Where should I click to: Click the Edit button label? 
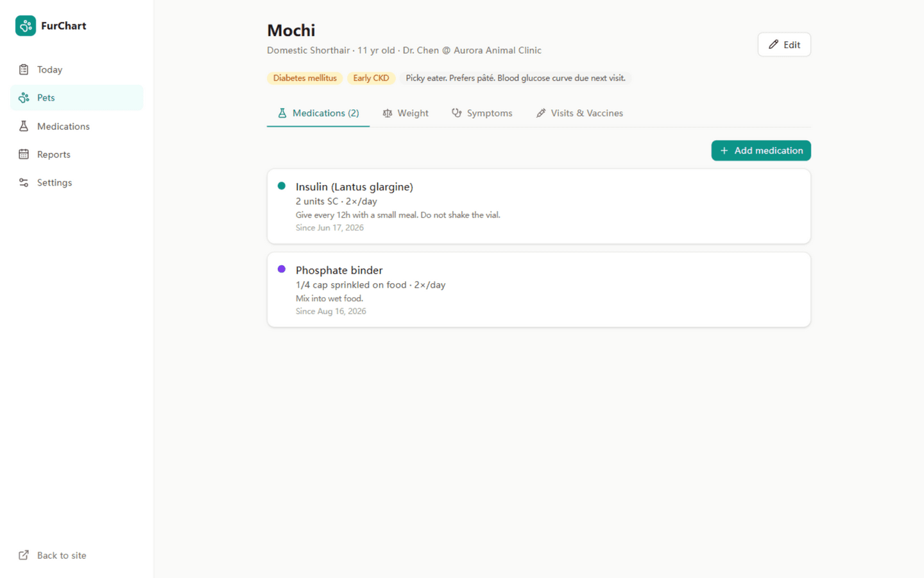[792, 45]
